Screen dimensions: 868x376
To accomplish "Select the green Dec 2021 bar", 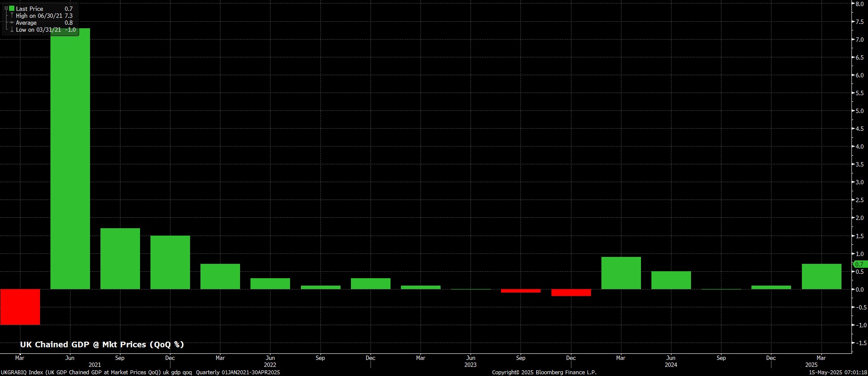I will click(x=170, y=262).
